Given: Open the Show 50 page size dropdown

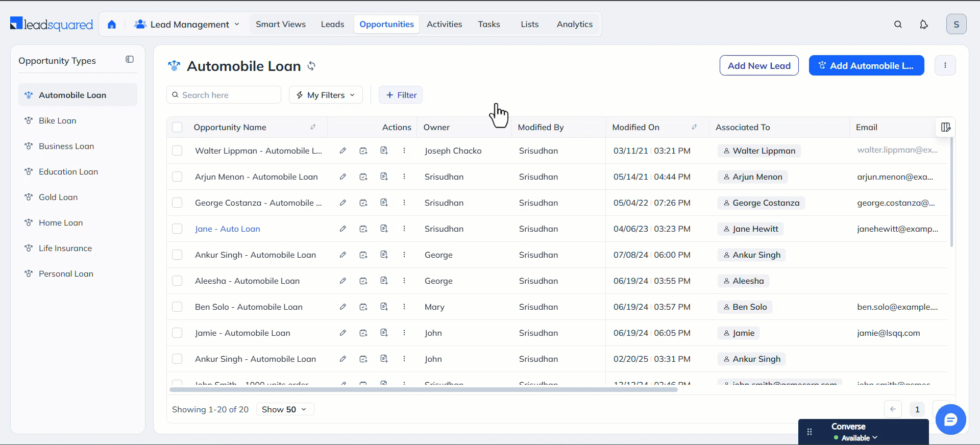Looking at the screenshot, I should click(284, 409).
